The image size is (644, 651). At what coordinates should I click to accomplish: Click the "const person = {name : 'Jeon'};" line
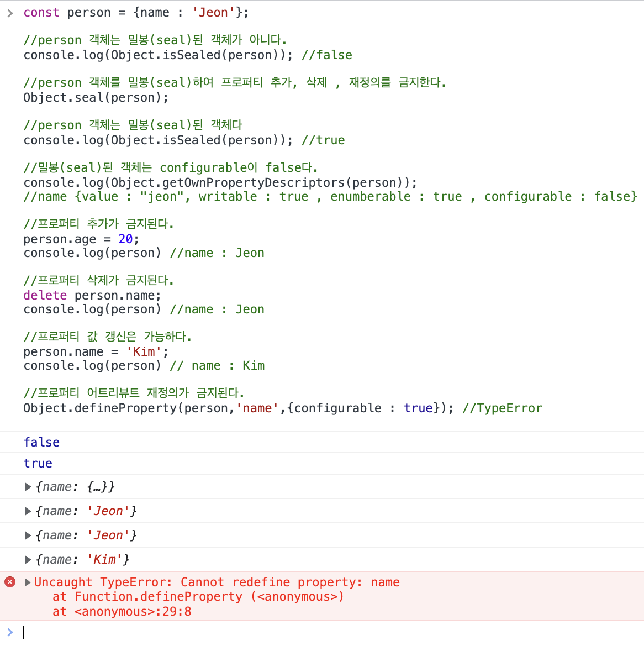click(136, 13)
